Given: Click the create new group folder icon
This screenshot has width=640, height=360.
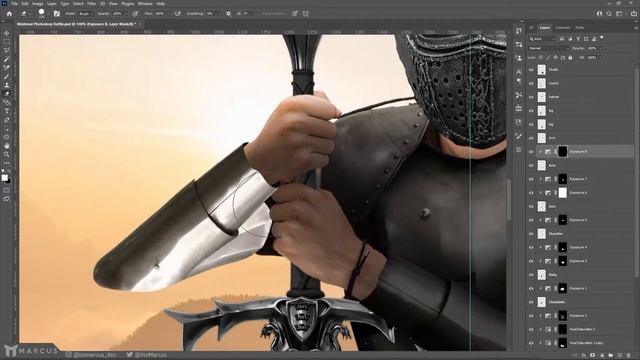Looking at the screenshot, I should coord(611,356).
